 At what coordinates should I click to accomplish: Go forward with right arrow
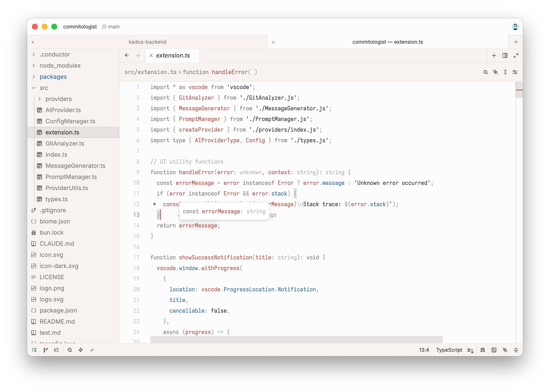138,55
